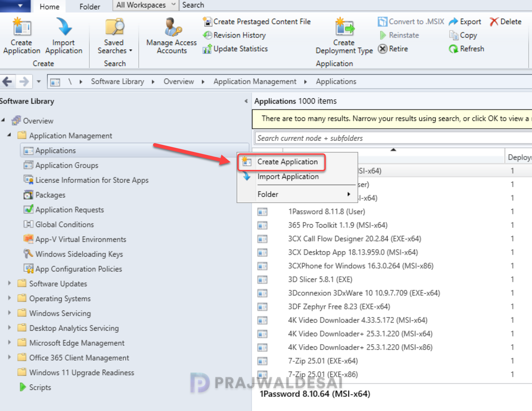The height and width of the screenshot is (411, 532).
Task: Click the Copy icon in the ribbon
Action: pos(453,35)
